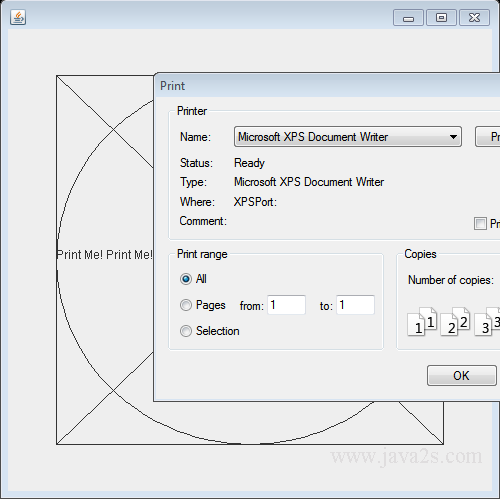This screenshot has height=499, width=500.
Task: Maximize the Java application window
Action: click(441, 18)
